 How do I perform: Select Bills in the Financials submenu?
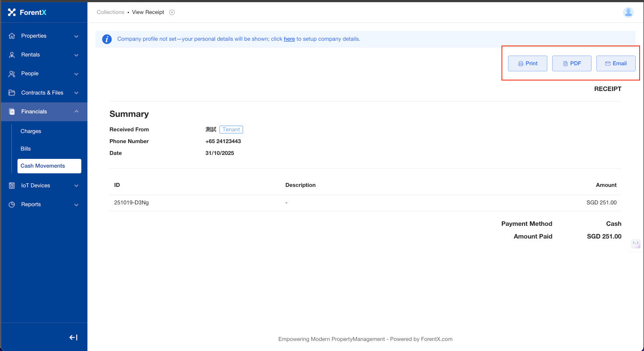click(26, 149)
